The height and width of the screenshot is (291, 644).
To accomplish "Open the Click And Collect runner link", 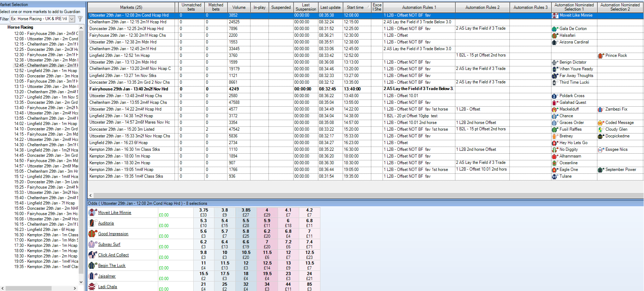I will (113, 255).
